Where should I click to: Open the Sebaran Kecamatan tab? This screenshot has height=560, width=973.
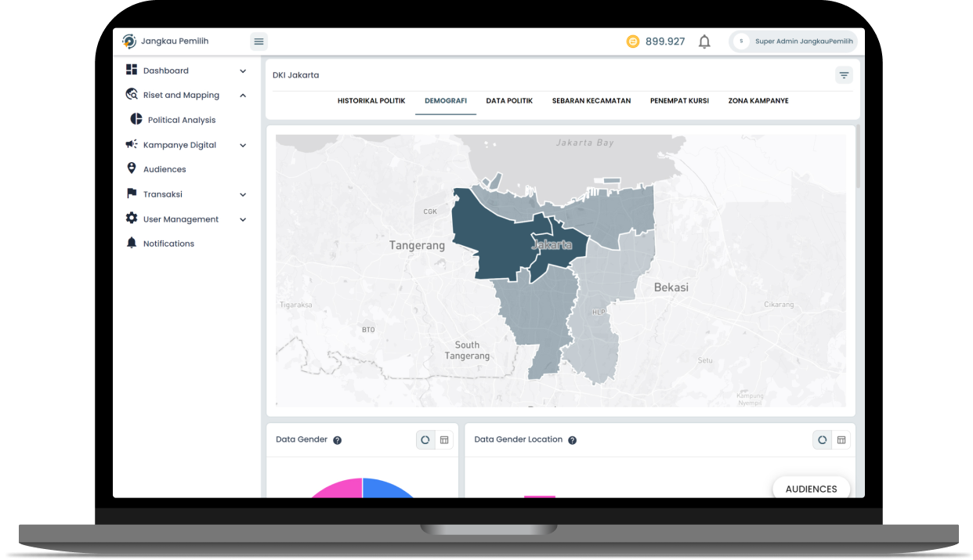pyautogui.click(x=591, y=101)
